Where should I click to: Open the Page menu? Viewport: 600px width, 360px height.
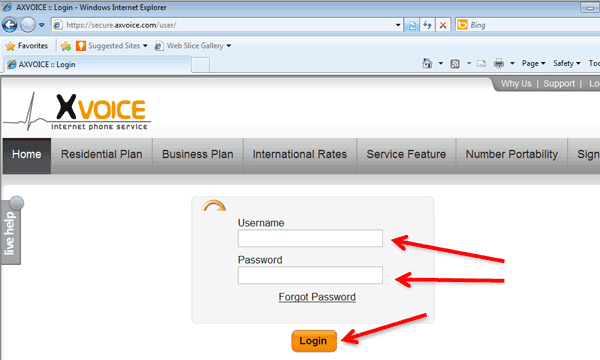(533, 64)
